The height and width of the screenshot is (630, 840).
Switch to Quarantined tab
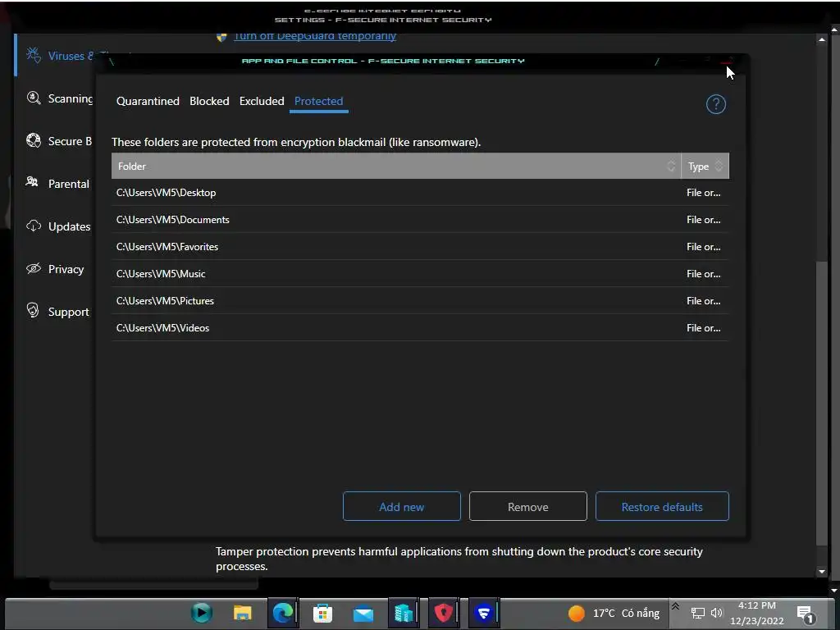148,101
